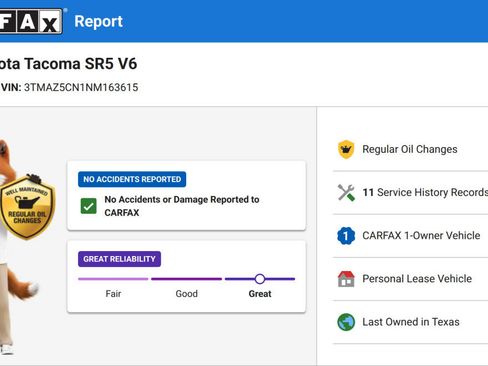Click the Regular Oil Changes oil can icon
488x366 pixels.
click(x=346, y=149)
